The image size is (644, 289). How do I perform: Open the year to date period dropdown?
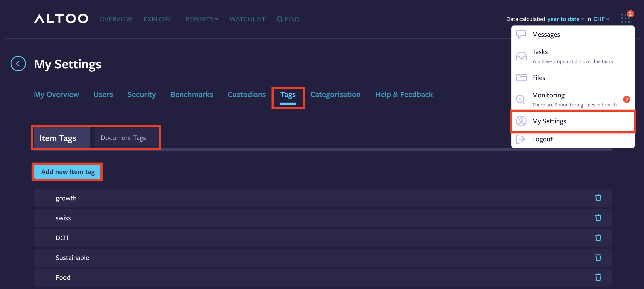pyautogui.click(x=566, y=19)
